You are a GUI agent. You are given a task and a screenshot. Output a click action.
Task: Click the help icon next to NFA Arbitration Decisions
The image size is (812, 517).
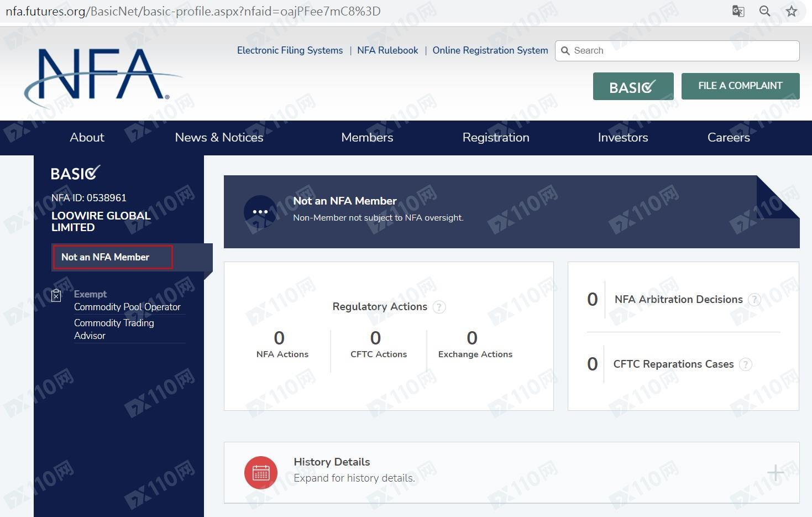[x=754, y=300]
